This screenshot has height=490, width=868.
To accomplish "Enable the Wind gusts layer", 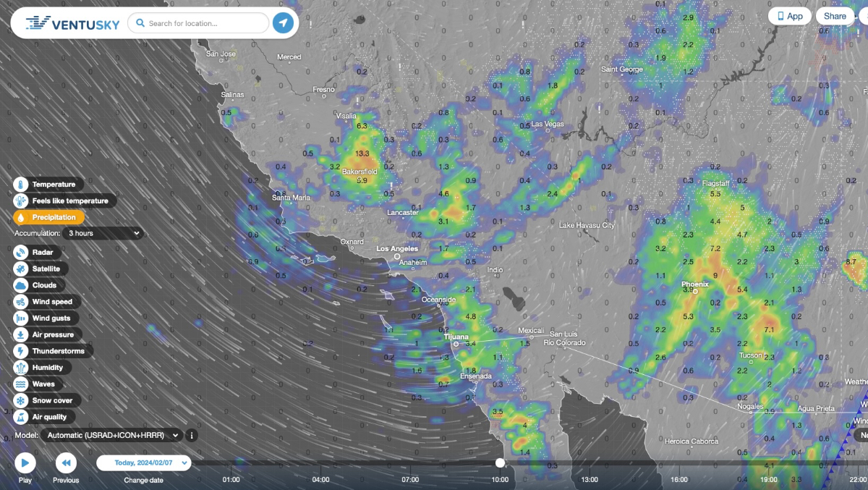I will (x=51, y=318).
